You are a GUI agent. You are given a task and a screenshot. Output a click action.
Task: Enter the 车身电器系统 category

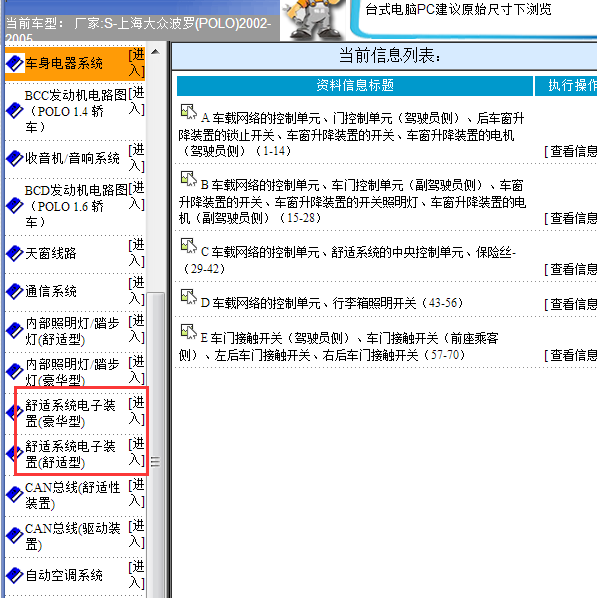click(136, 63)
